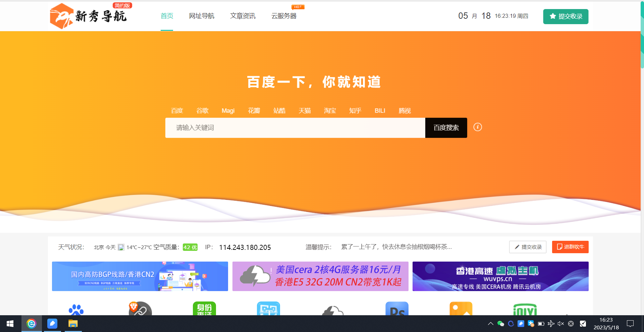Switch search engine to 知乎
This screenshot has width=644, height=332.
pos(355,111)
